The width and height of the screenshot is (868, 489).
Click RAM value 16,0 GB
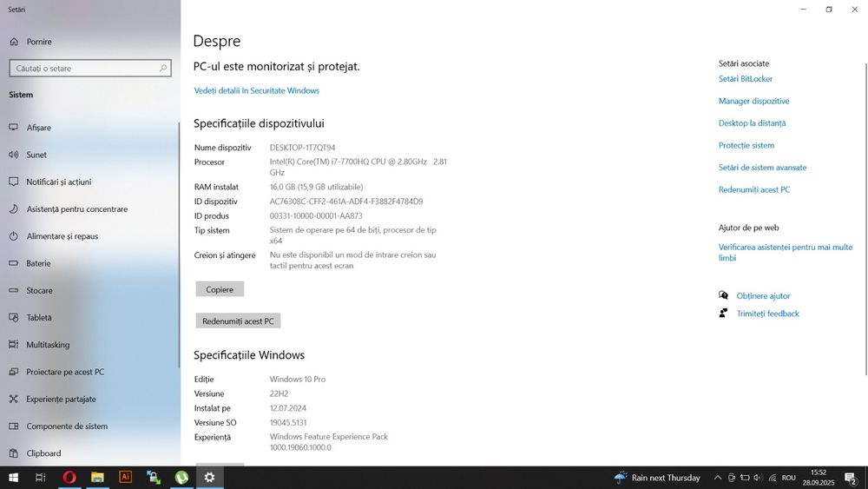click(x=316, y=187)
